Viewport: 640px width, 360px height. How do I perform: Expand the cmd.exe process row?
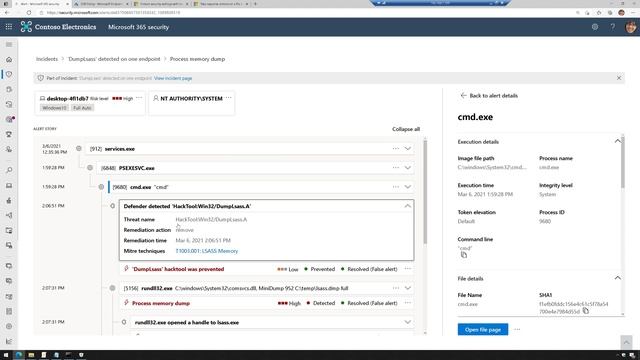pos(408,187)
